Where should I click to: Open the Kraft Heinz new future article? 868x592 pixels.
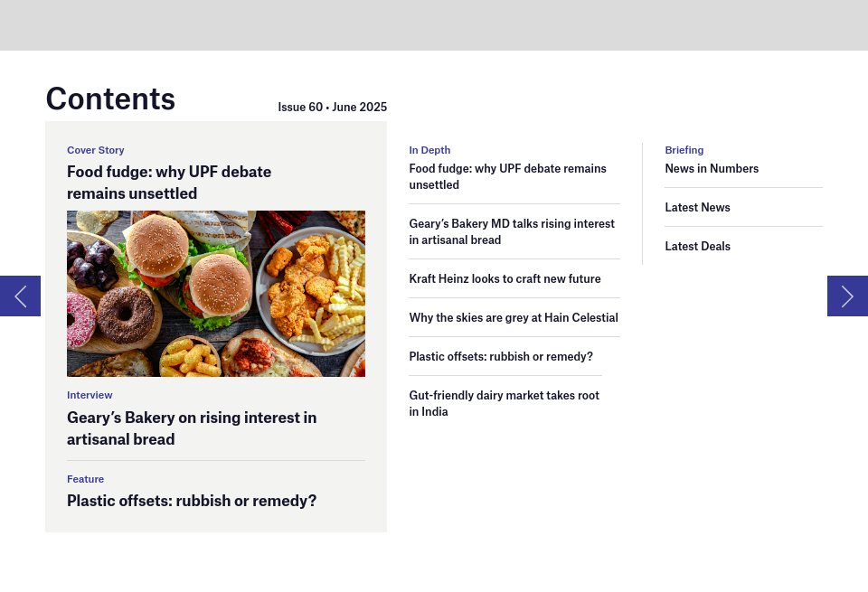(x=505, y=278)
